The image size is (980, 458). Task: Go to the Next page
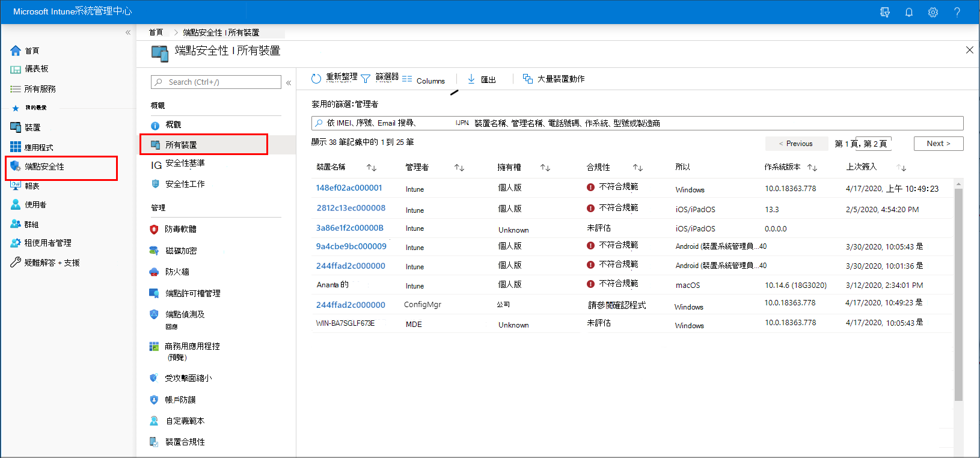click(x=939, y=144)
